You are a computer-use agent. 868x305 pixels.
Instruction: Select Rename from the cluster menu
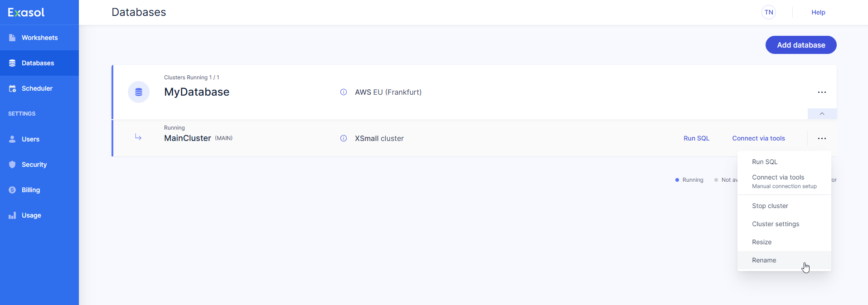coord(764,260)
